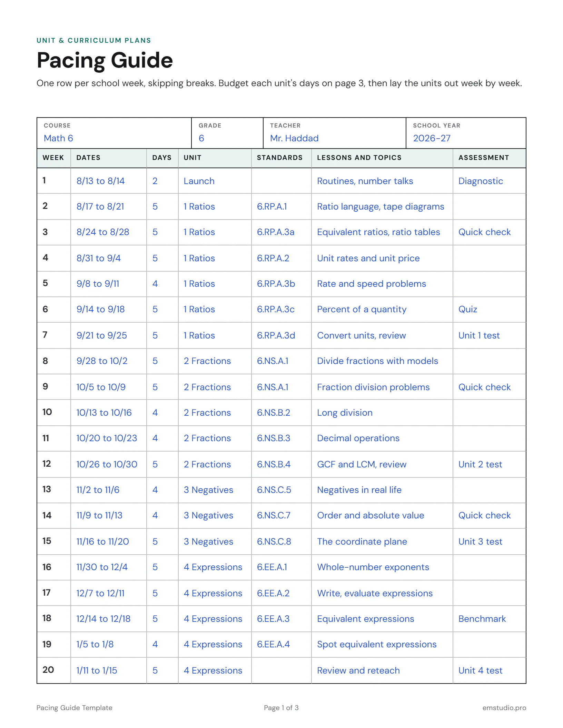The height and width of the screenshot is (728, 563).
Task: Click the standard 6.RP.A.3b cell
Action: click(281, 284)
